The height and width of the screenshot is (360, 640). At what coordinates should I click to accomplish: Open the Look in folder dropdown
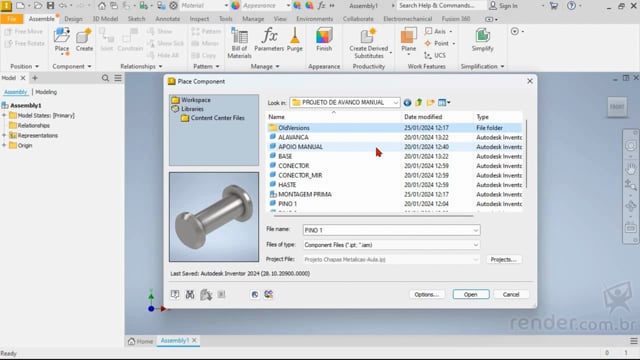click(x=395, y=102)
